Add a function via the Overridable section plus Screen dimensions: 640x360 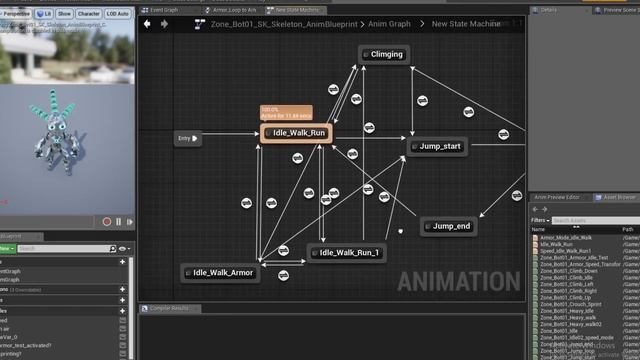[x=122, y=289]
